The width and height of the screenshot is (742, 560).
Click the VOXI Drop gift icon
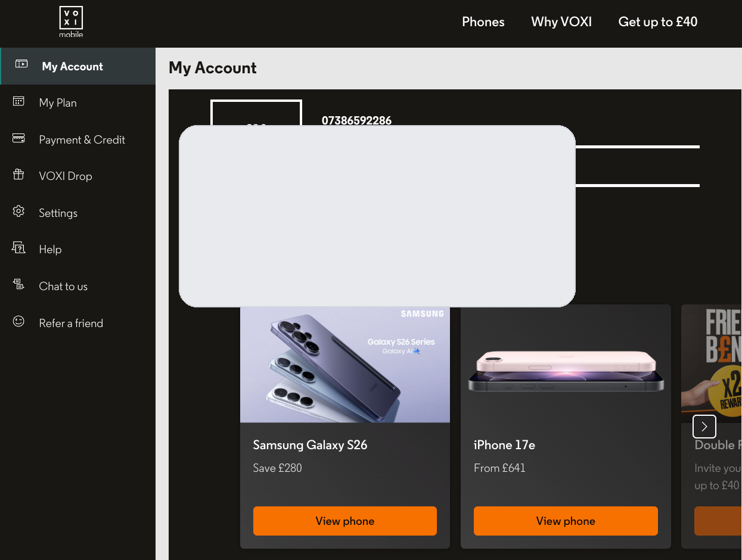point(18,175)
